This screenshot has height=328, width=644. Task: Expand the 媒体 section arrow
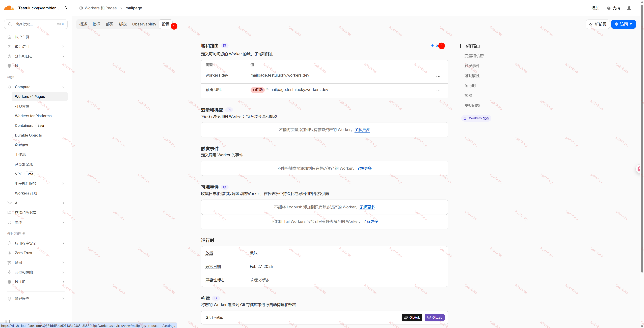[x=63, y=222]
